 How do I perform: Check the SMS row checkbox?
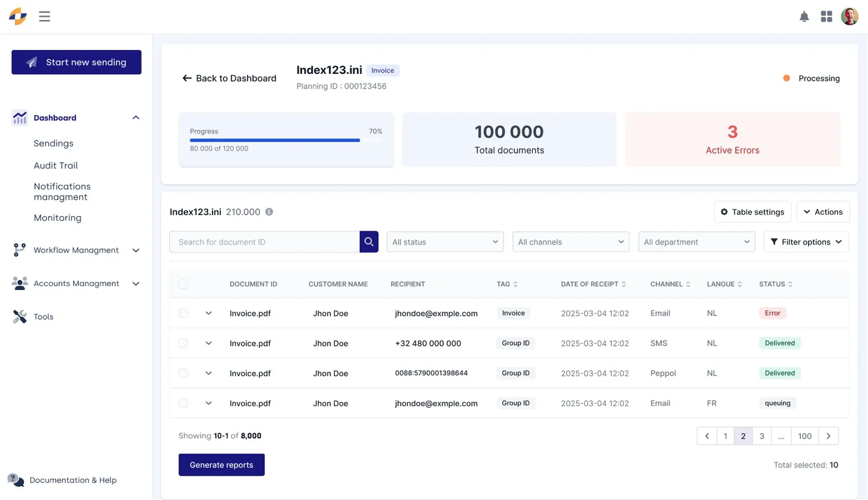point(183,343)
